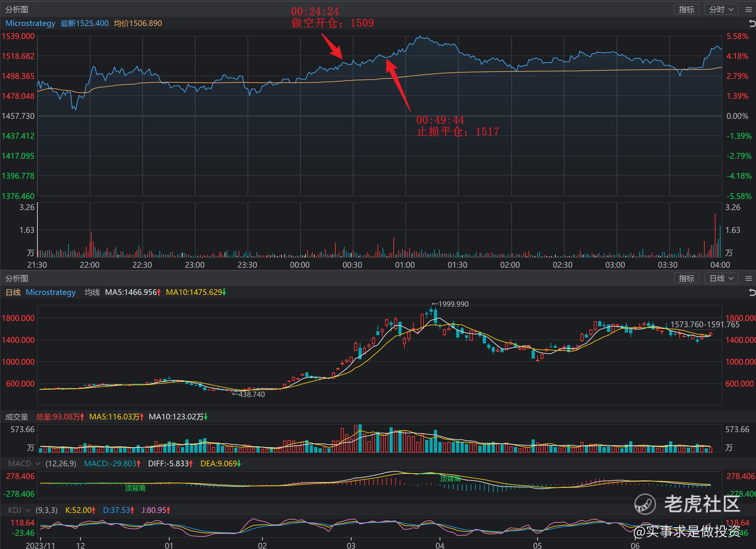The height and width of the screenshot is (549, 756).
Task: Click the 均价1506.890 average price text
Action: click(x=138, y=23)
